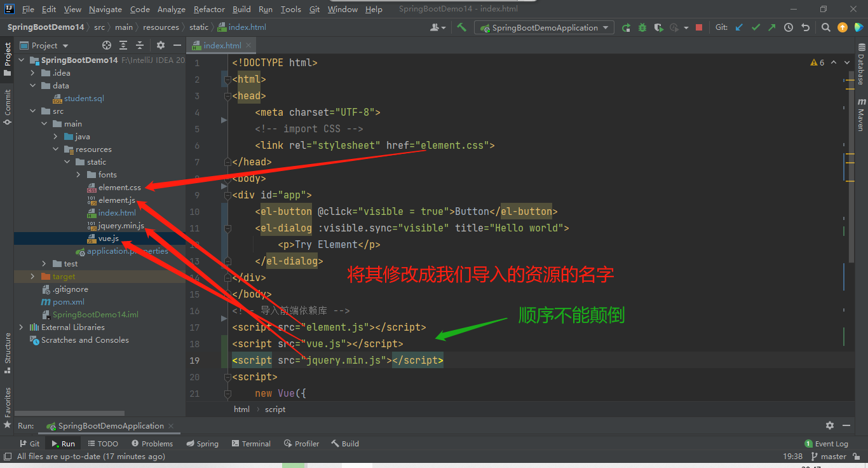The width and height of the screenshot is (868, 468).
Task: Rollback changes with the undo arrow icon
Action: coord(805,27)
